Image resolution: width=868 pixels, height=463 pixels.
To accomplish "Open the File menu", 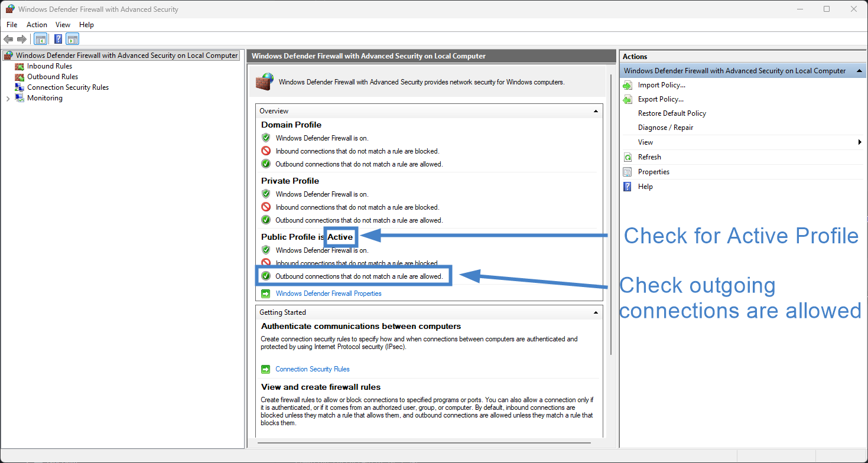I will point(12,25).
